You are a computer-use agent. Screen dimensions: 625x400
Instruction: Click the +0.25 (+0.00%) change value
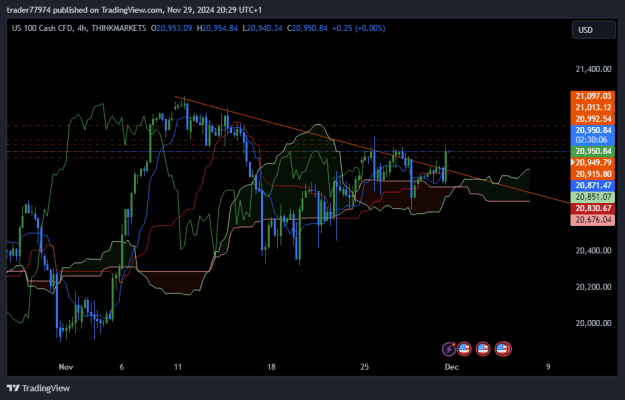click(x=359, y=28)
